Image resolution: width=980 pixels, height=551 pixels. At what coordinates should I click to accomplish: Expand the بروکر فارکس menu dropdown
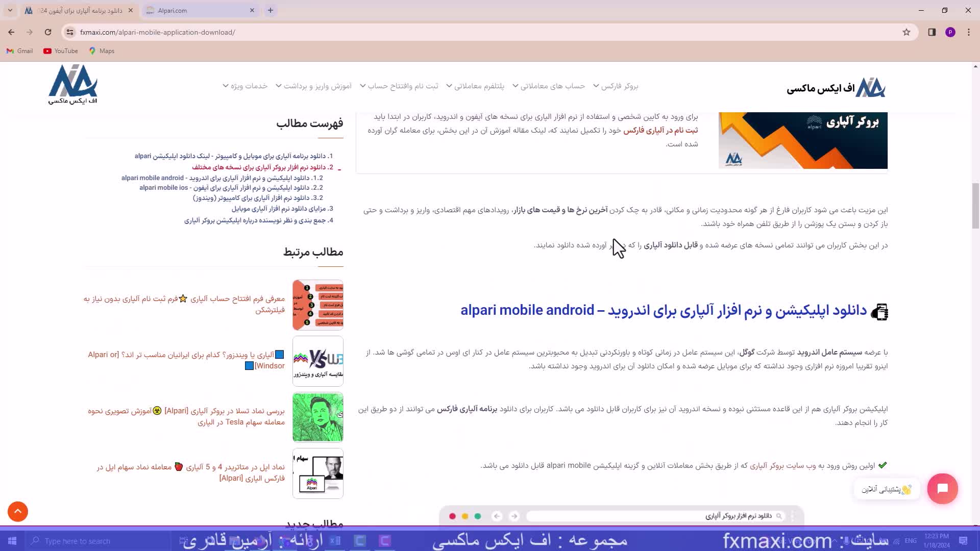click(x=619, y=86)
